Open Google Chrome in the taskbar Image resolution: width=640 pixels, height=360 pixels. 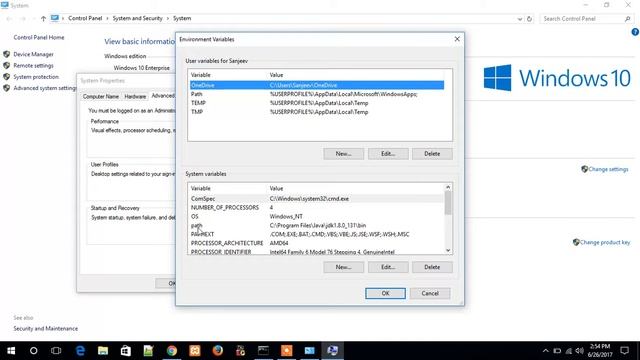pos(172,351)
